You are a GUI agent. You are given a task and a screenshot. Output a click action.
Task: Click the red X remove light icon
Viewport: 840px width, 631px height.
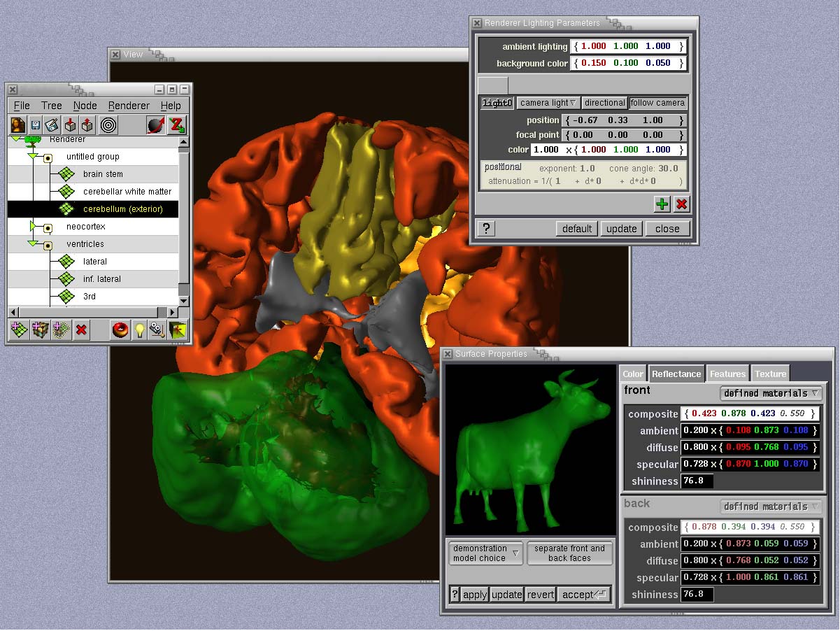click(x=681, y=204)
